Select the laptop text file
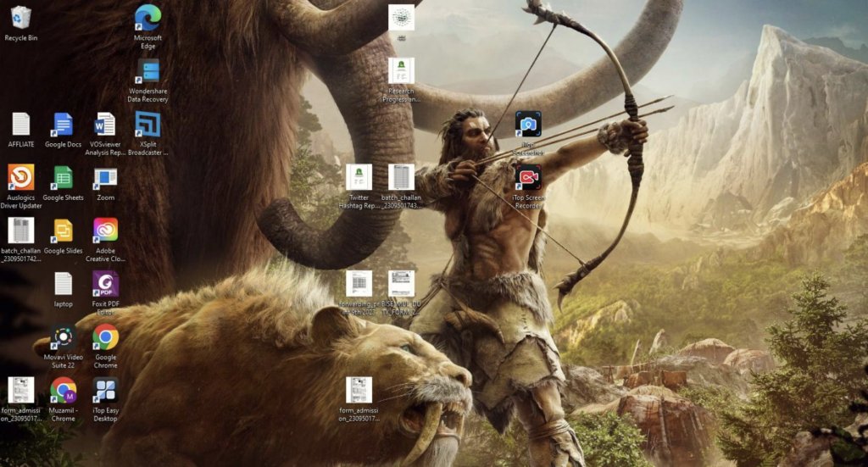Screen dimensions: 868x467 [x=63, y=289]
